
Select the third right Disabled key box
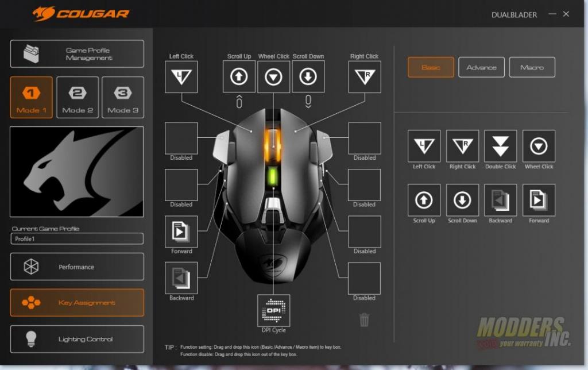[x=364, y=232]
